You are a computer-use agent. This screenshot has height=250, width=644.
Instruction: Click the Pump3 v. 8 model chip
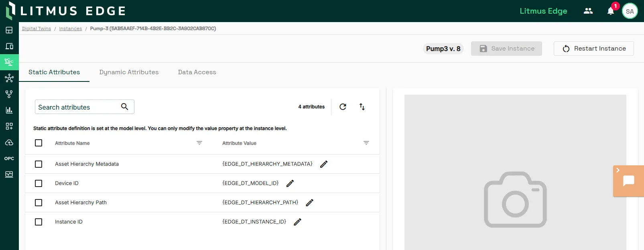tap(443, 49)
